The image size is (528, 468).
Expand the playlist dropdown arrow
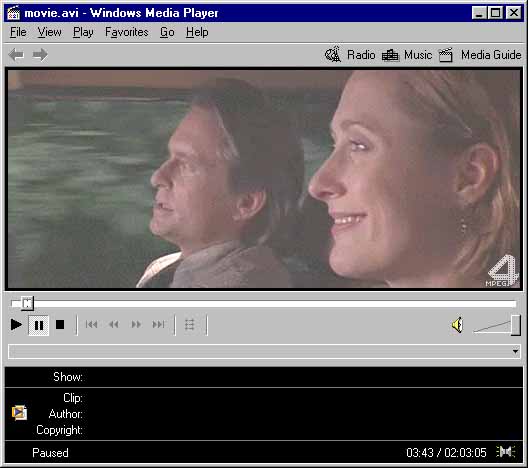click(x=515, y=352)
